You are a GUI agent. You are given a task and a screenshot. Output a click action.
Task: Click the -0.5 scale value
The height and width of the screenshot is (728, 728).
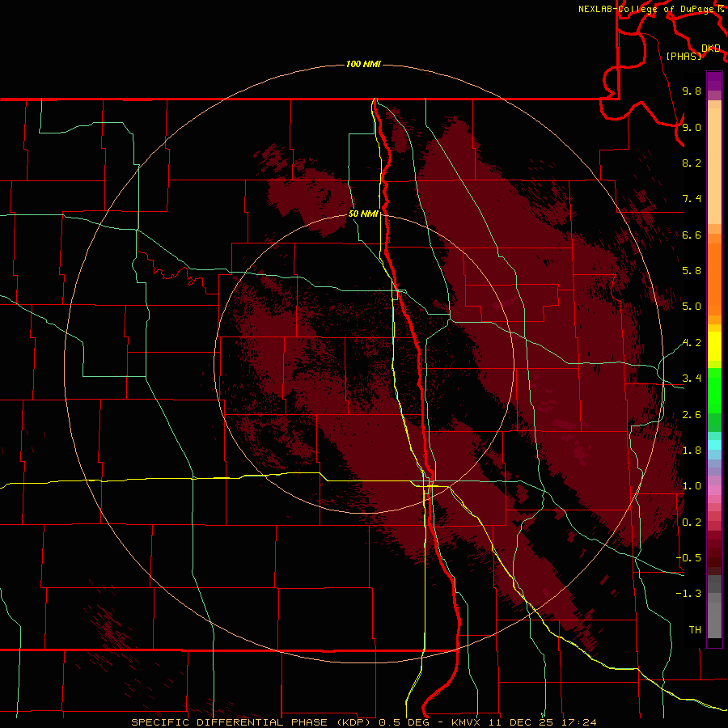click(688, 558)
